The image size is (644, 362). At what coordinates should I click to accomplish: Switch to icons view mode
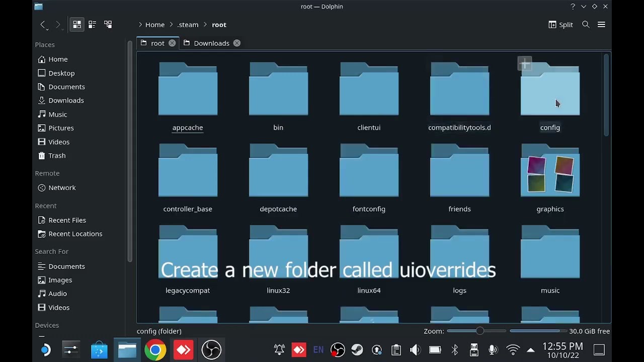coord(77,24)
